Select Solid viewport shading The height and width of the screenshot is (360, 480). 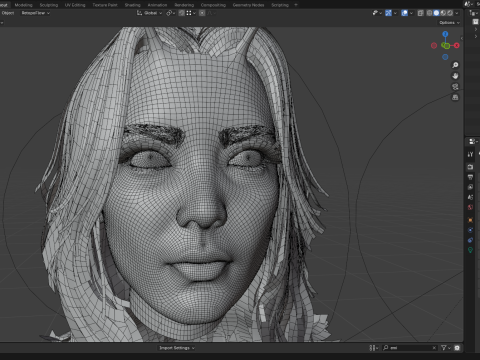(436, 13)
